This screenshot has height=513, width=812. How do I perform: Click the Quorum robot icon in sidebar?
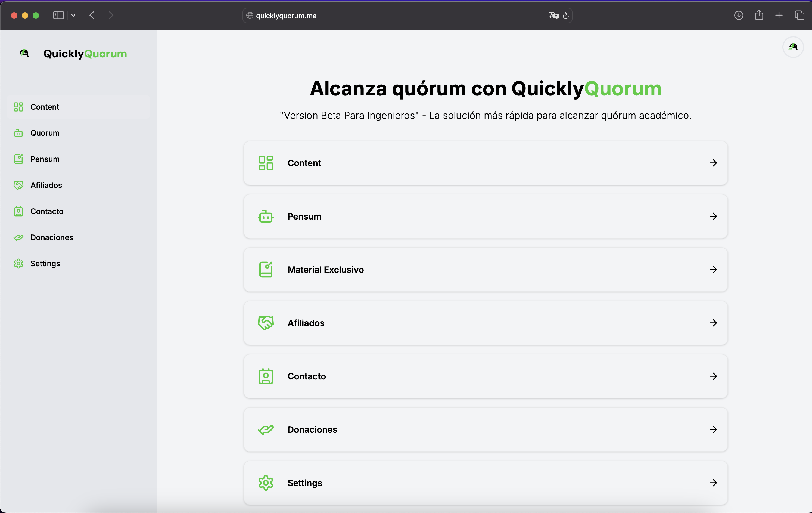pyautogui.click(x=18, y=133)
